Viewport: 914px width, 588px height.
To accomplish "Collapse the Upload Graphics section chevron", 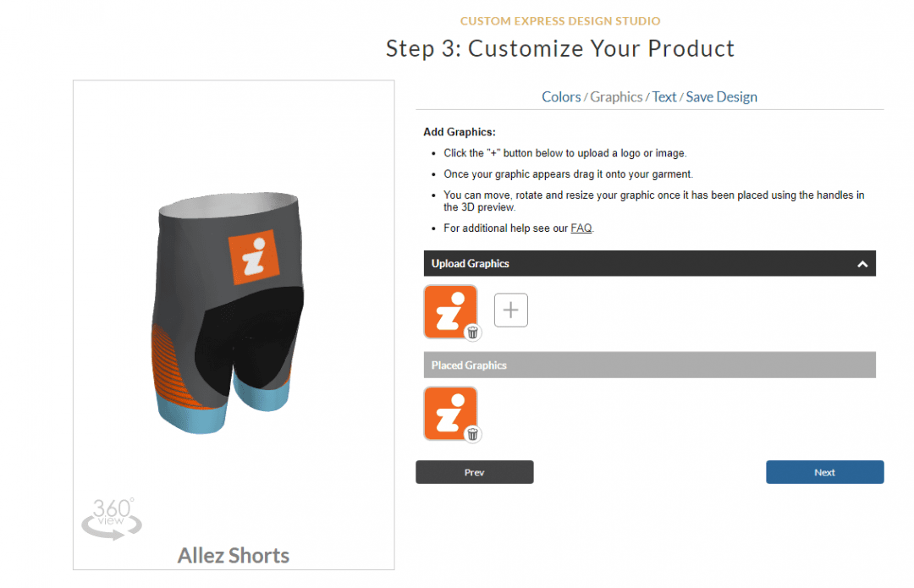I will (862, 264).
